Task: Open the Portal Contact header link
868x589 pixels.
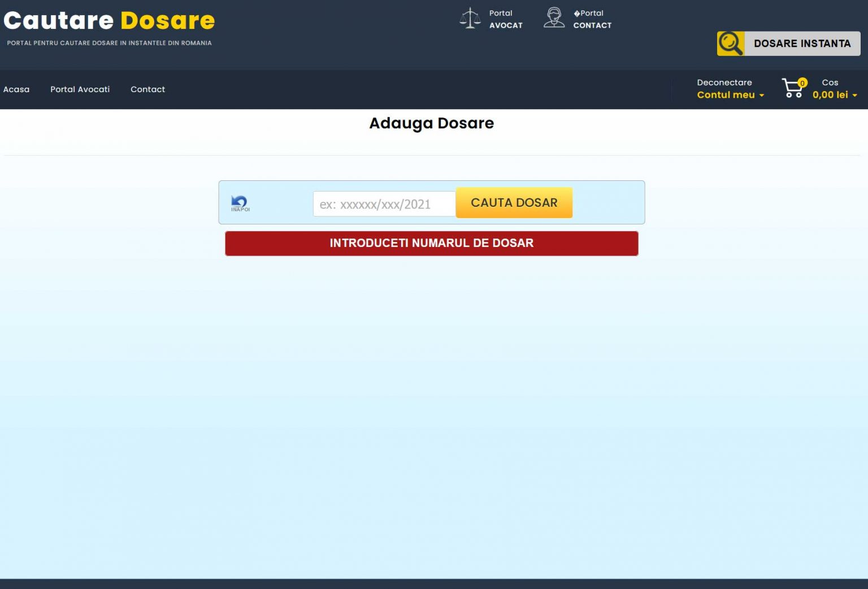Action: (592, 19)
